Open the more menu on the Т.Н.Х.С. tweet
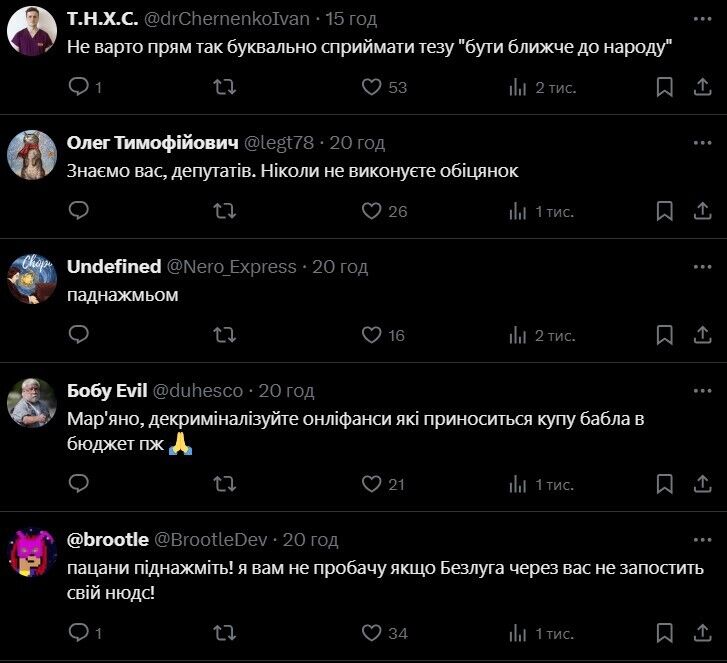727x663 pixels. tap(702, 19)
